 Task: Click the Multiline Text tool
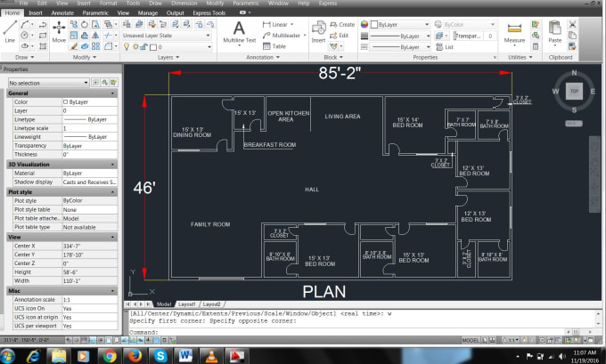click(x=239, y=32)
